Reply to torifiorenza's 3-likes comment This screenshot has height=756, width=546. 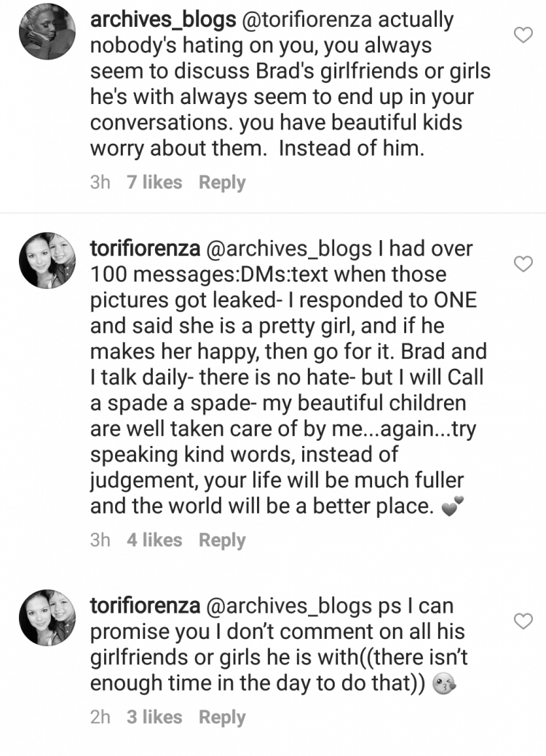(x=222, y=717)
